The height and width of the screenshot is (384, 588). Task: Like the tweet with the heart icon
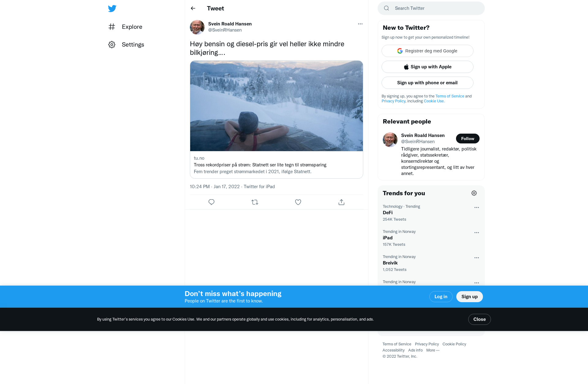(298, 202)
